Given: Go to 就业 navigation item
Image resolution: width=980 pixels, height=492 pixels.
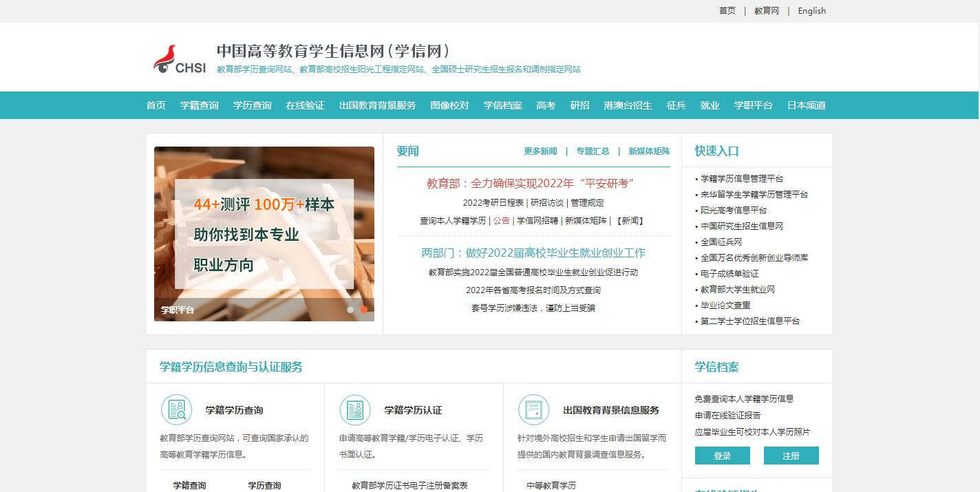Looking at the screenshot, I should point(710,105).
